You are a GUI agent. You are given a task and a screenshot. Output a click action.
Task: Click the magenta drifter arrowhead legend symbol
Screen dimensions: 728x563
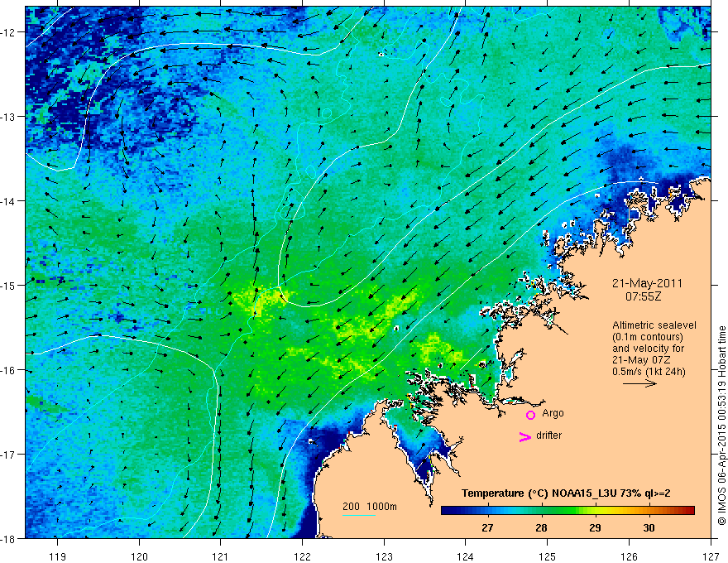point(524,436)
